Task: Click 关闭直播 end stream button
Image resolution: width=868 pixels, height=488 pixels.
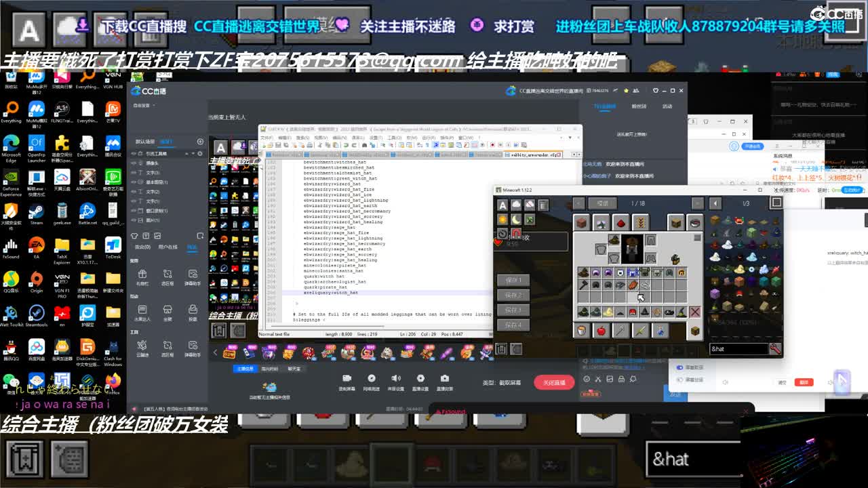Action: [x=554, y=382]
